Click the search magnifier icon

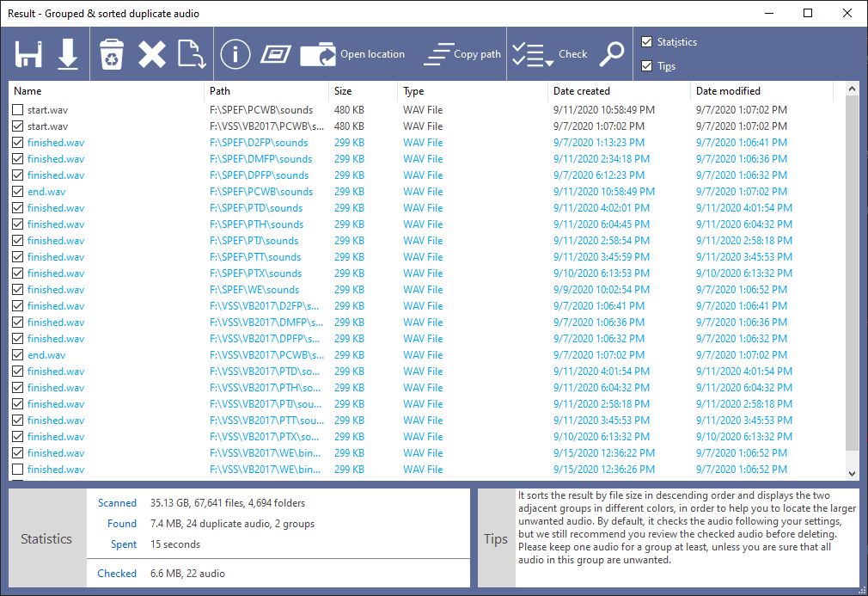click(x=612, y=53)
